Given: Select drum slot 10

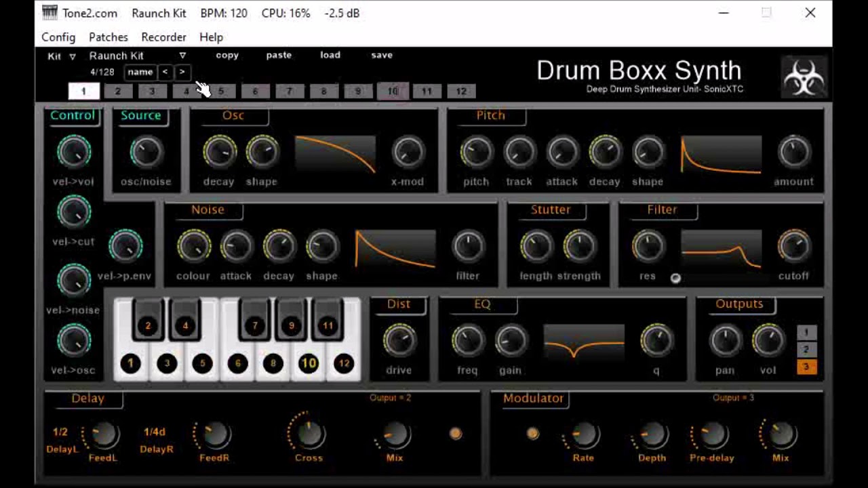Looking at the screenshot, I should pos(393,91).
